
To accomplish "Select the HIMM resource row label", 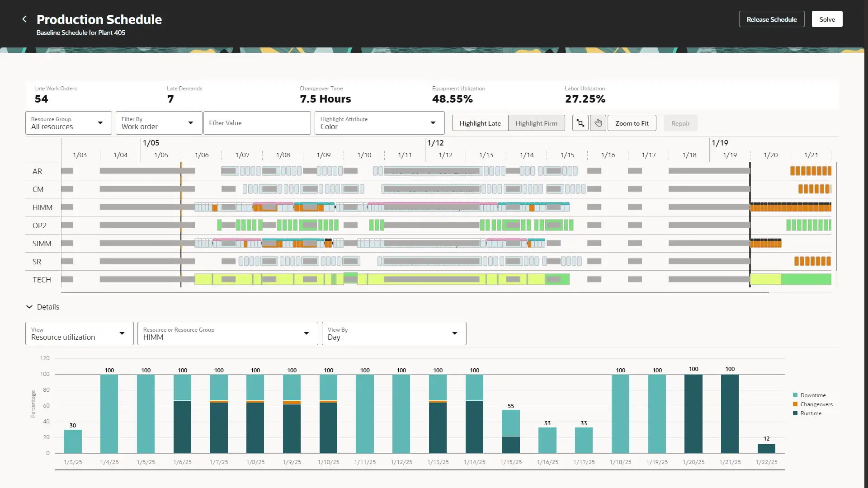I will click(42, 207).
